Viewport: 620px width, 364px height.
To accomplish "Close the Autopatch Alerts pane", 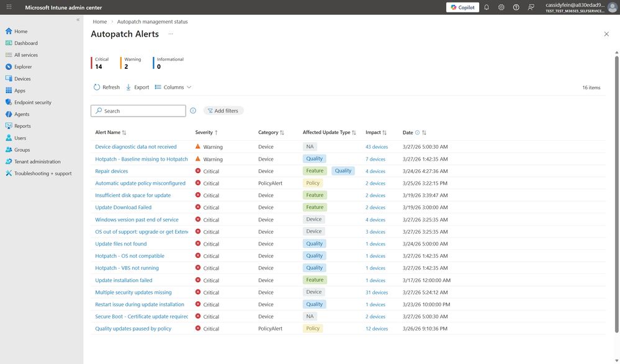I will (x=606, y=34).
